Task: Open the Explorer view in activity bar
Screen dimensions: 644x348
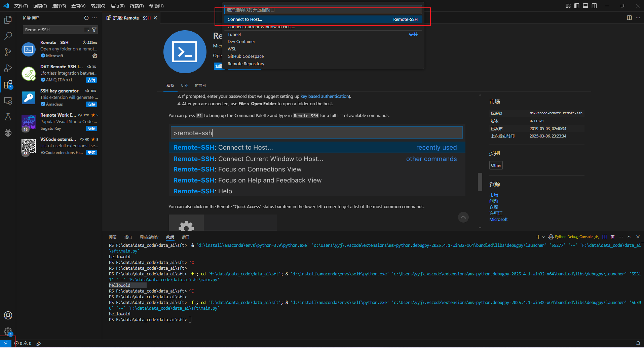Action: click(8, 20)
